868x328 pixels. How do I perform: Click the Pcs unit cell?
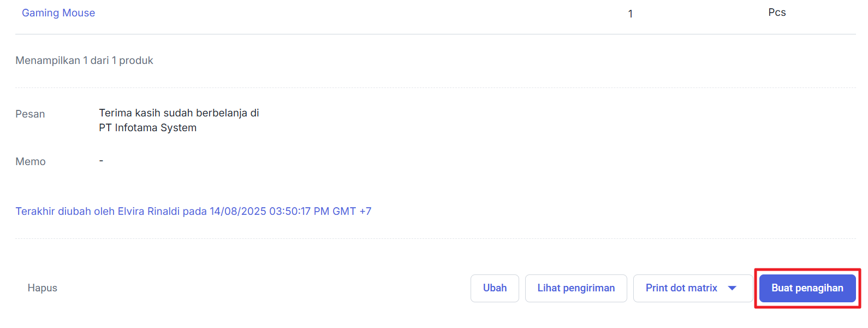tap(776, 13)
